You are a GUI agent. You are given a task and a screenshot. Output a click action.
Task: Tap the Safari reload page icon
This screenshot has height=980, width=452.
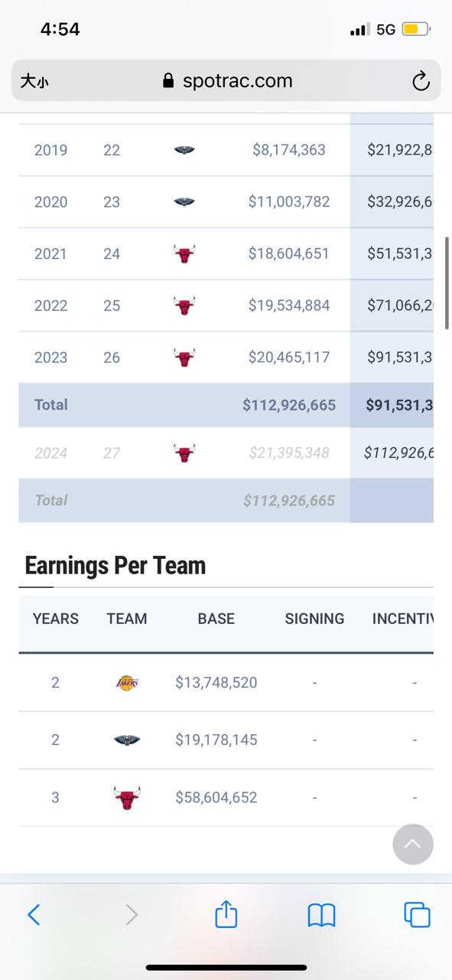421,81
